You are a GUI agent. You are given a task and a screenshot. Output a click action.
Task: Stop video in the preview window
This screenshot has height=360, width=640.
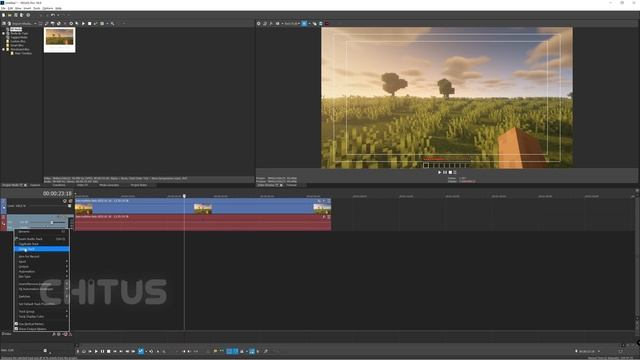coord(450,173)
